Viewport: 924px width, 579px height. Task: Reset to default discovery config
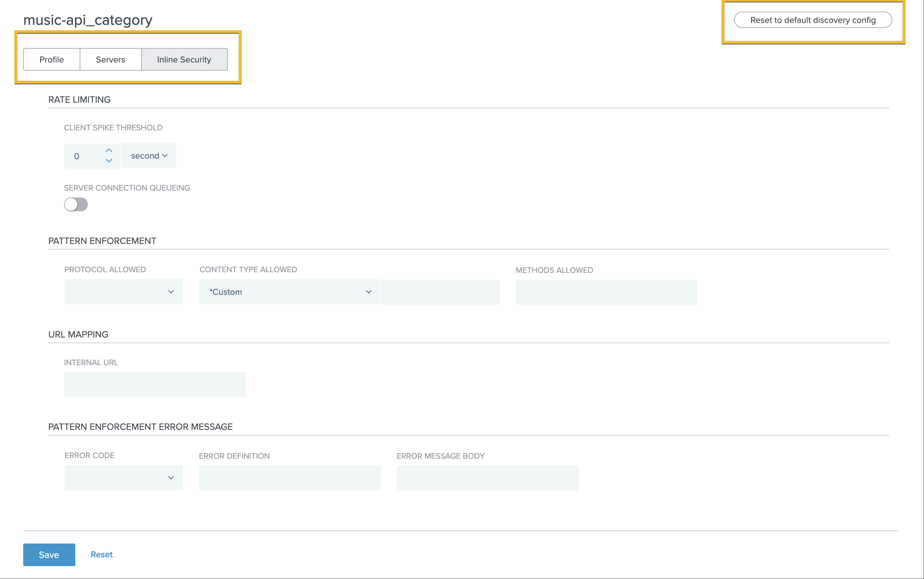click(814, 19)
